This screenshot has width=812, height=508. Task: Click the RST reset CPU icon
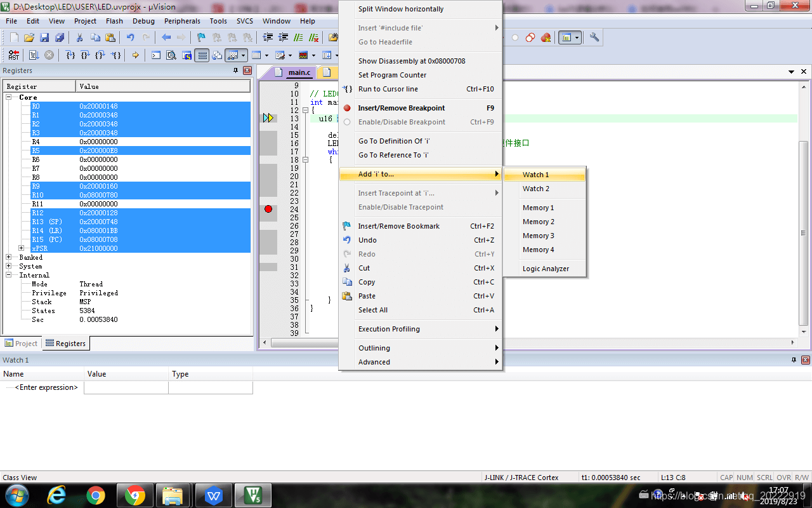(x=14, y=55)
